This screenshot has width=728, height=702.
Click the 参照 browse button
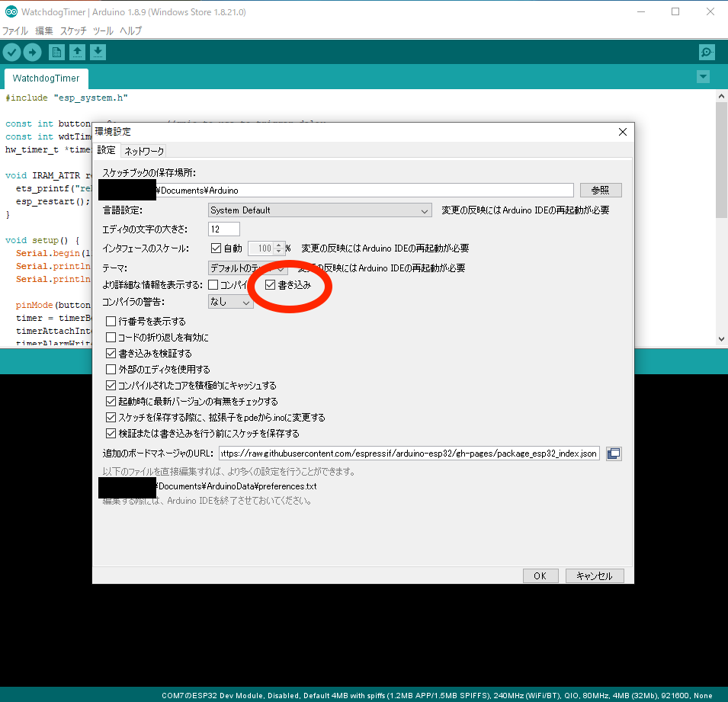click(601, 190)
